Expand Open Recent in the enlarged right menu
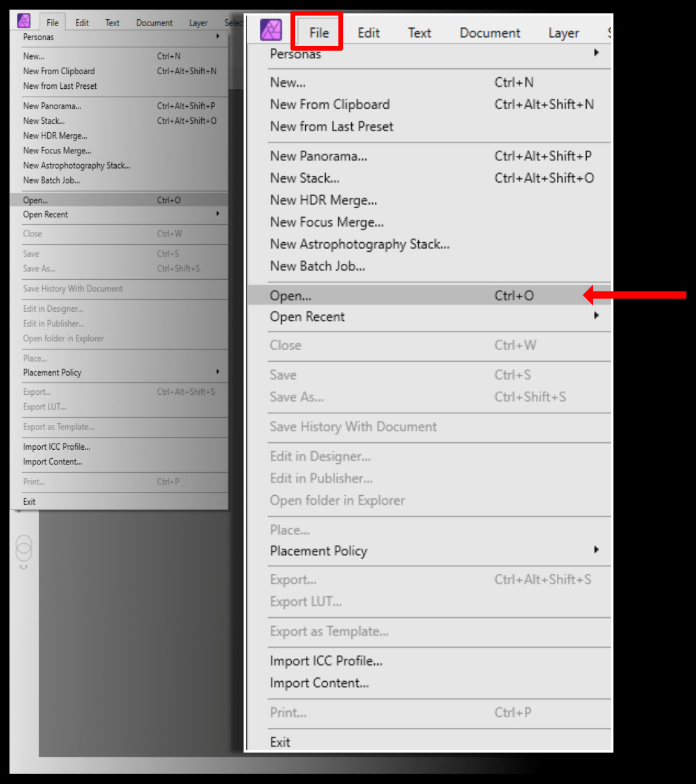Viewport: 696px width, 784px height. [428, 317]
